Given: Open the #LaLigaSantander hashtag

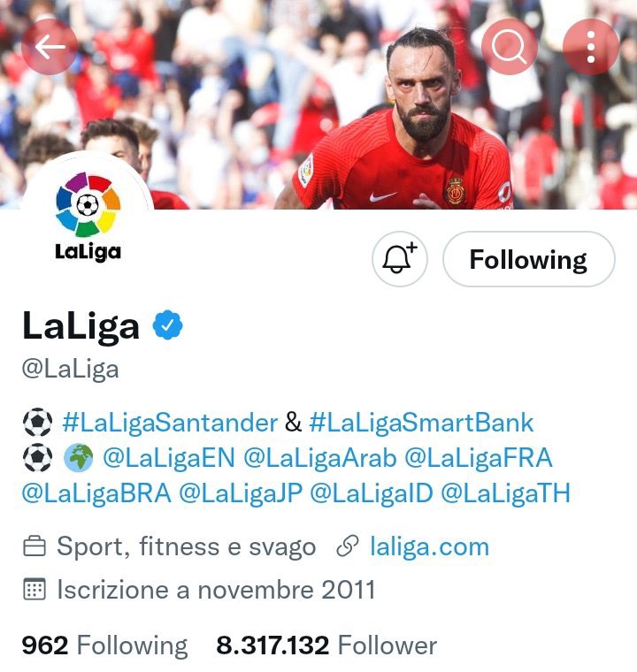Looking at the screenshot, I should [170, 423].
